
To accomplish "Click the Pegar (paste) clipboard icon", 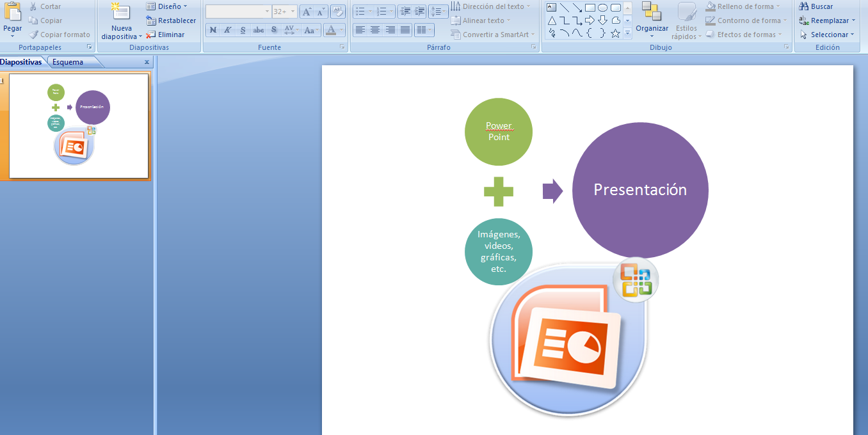I will [x=12, y=12].
